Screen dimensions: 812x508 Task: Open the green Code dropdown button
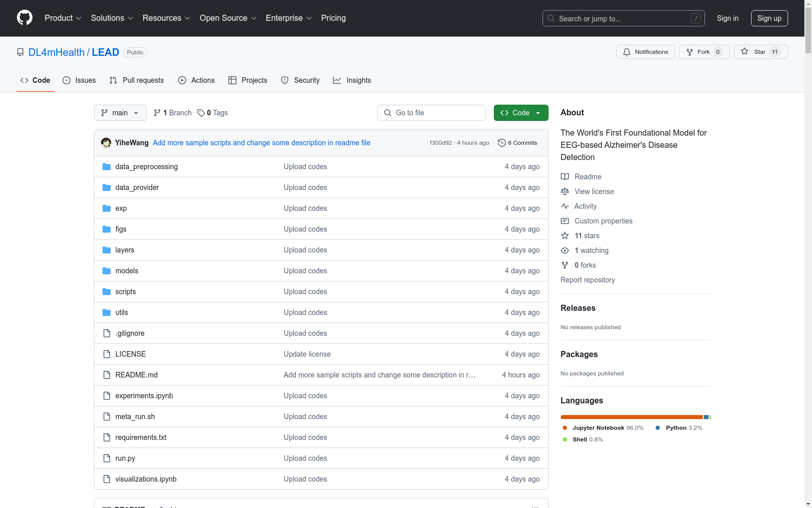[x=521, y=113]
